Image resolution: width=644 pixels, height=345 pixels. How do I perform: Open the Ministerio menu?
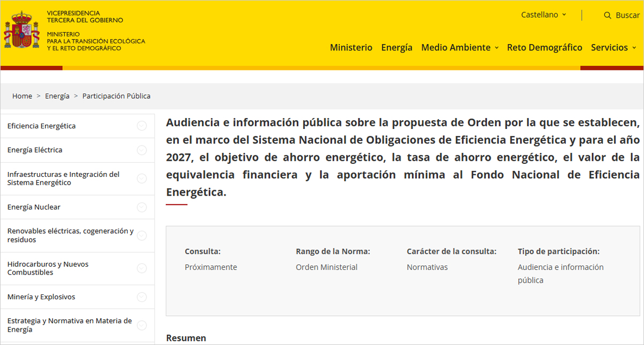(x=351, y=47)
